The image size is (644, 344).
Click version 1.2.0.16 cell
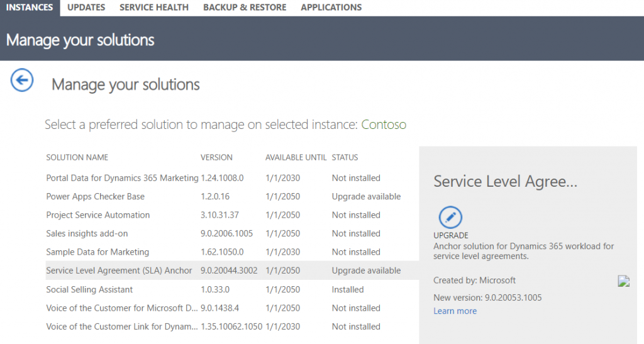click(x=215, y=197)
